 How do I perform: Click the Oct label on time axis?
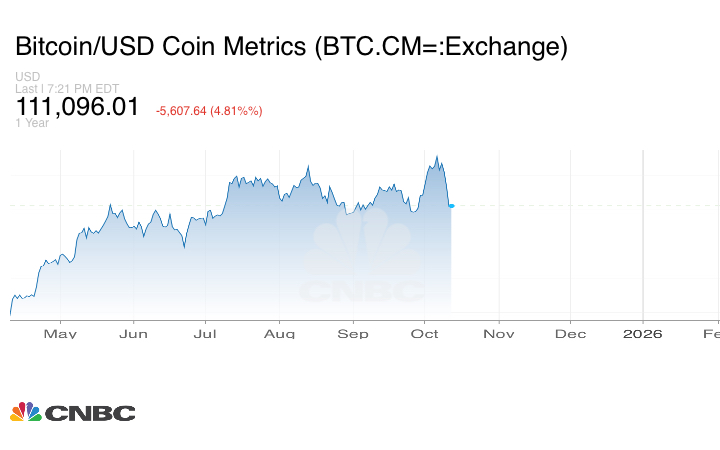tap(426, 333)
